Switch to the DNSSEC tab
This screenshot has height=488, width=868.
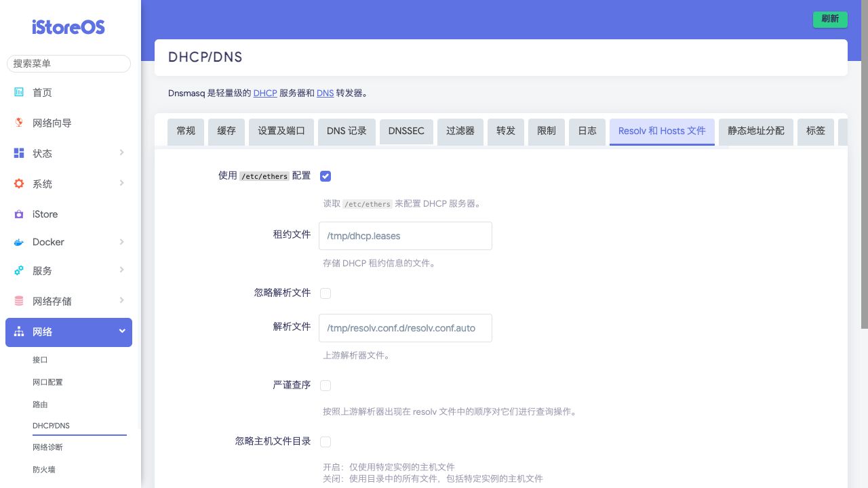406,131
